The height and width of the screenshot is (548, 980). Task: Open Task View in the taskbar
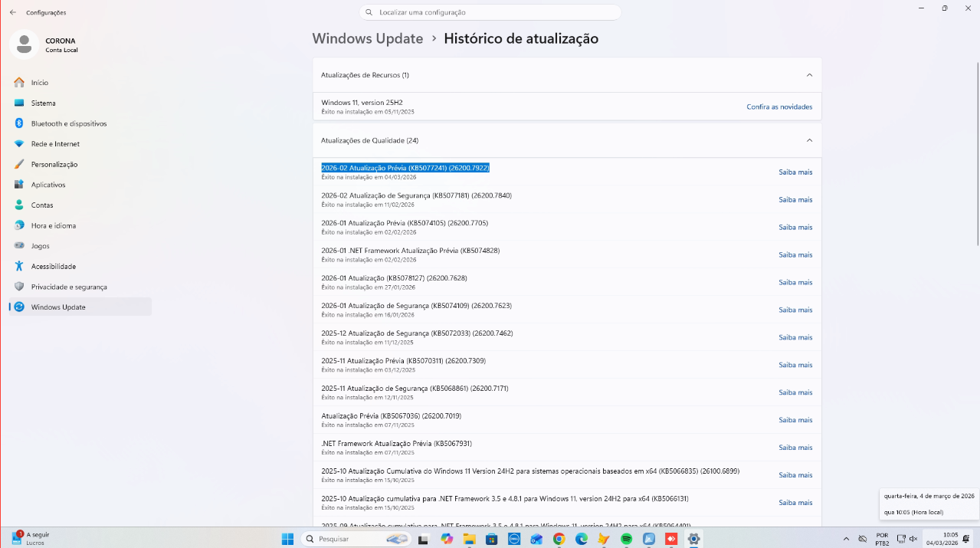click(x=423, y=539)
